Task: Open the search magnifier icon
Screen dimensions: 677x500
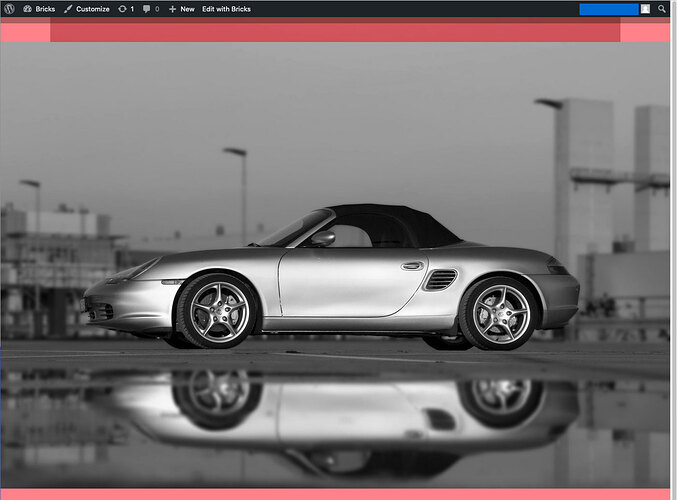Action: [661, 9]
